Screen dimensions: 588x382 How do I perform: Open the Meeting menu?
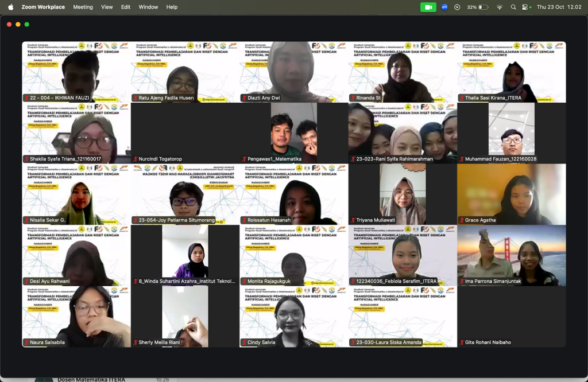point(83,7)
